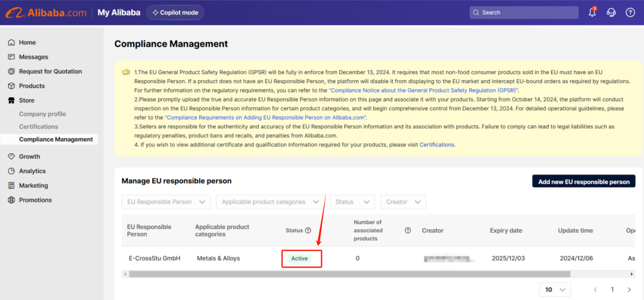The height and width of the screenshot is (300, 644).
Task: Click the Messages sidebar icon
Action: point(12,57)
